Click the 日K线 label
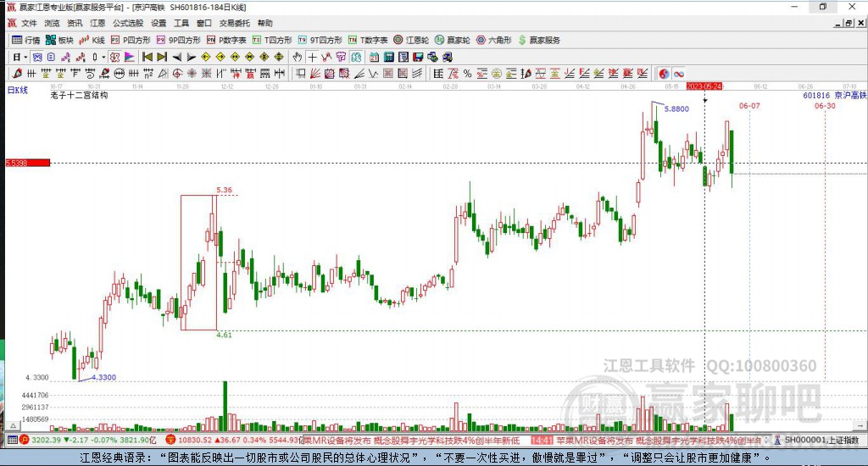 click(17, 90)
